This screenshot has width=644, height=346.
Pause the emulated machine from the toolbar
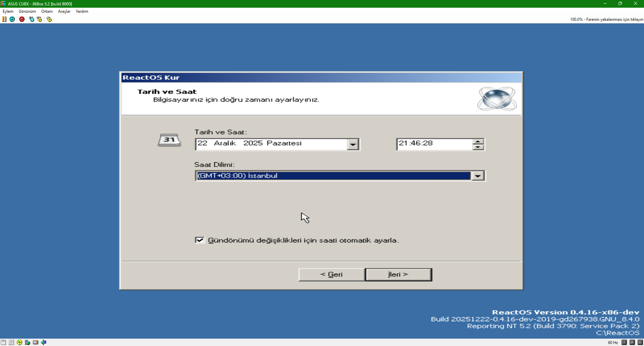point(4,19)
